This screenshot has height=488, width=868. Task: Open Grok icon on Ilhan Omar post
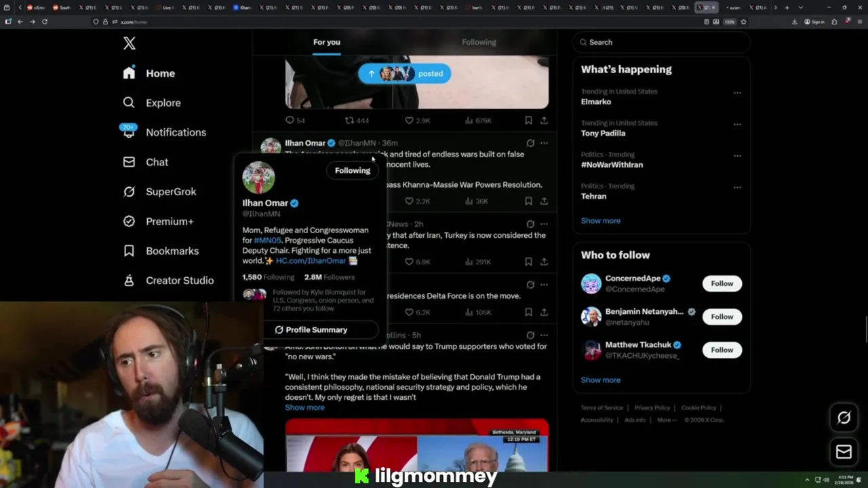pyautogui.click(x=530, y=143)
